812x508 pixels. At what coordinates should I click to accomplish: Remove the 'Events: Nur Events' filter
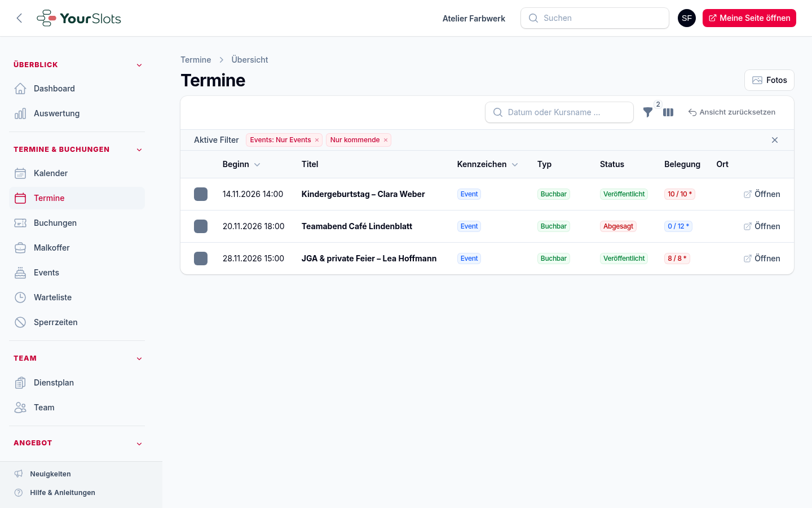[x=317, y=140]
